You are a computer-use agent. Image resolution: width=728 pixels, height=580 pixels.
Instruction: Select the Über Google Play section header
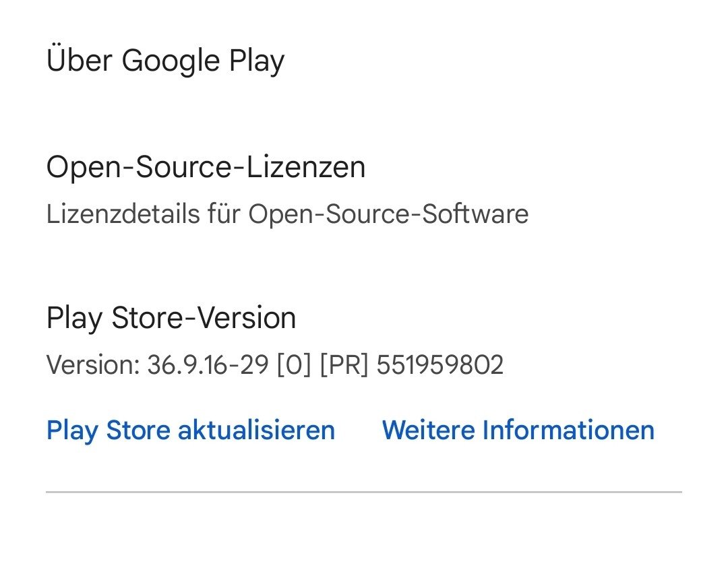(165, 61)
